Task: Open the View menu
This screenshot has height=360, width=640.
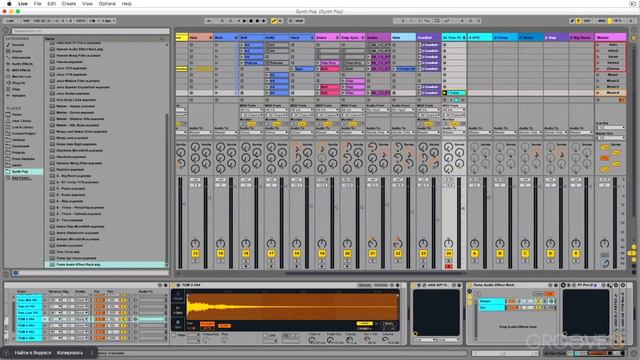Action: tap(87, 4)
